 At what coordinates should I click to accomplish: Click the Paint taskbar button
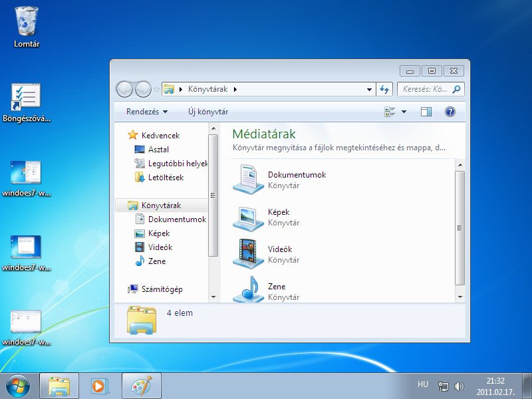[142, 386]
